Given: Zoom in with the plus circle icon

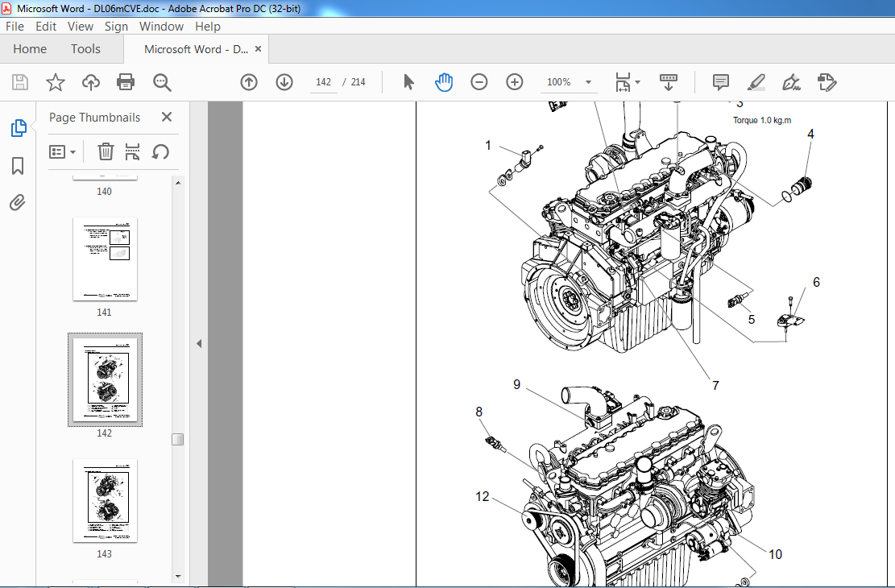Looking at the screenshot, I should [514, 82].
